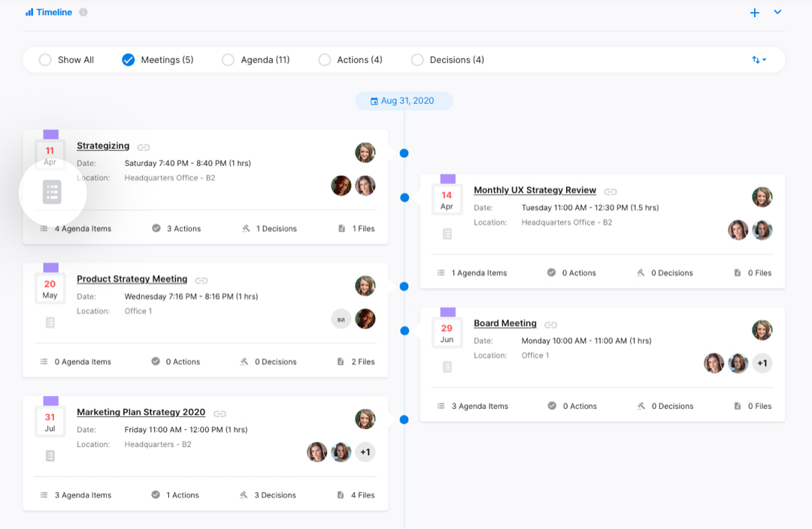Add a new item with the plus icon
This screenshot has height=529, width=812.
[x=755, y=13]
